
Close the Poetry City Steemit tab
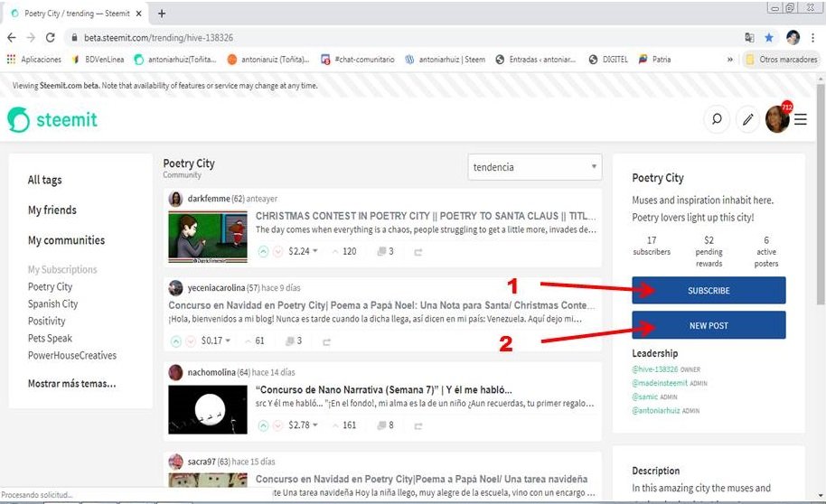(138, 14)
